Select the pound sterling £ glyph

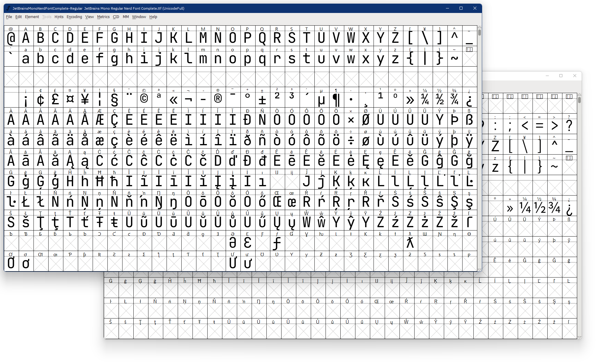(56, 97)
